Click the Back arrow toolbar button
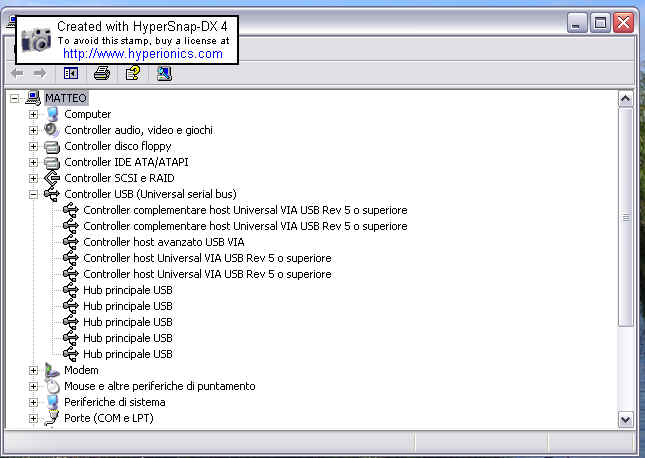 (x=17, y=74)
